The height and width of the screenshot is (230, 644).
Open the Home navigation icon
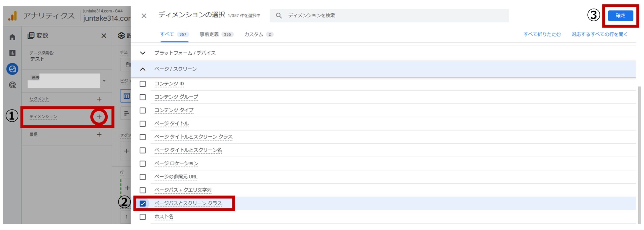pyautogui.click(x=12, y=37)
